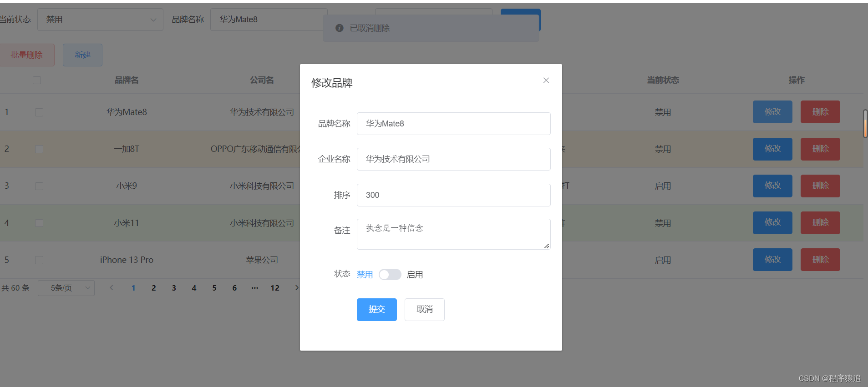Image resolution: width=868 pixels, height=387 pixels.
Task: Click 启用 label beside switch
Action: [x=415, y=275]
